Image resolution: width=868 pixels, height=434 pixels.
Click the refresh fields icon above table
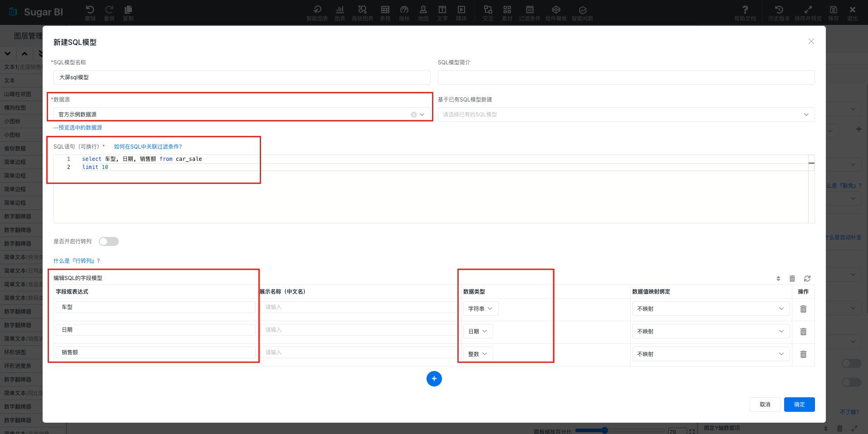coord(807,279)
